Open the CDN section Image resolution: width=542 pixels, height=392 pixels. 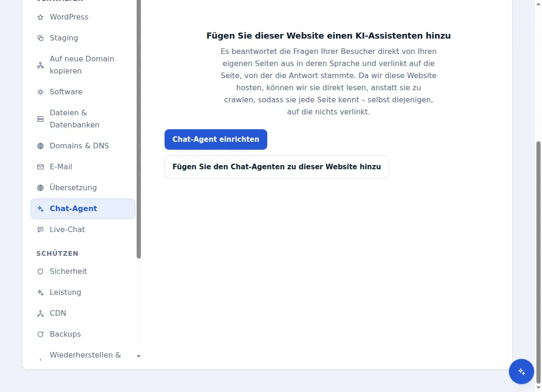83,313
